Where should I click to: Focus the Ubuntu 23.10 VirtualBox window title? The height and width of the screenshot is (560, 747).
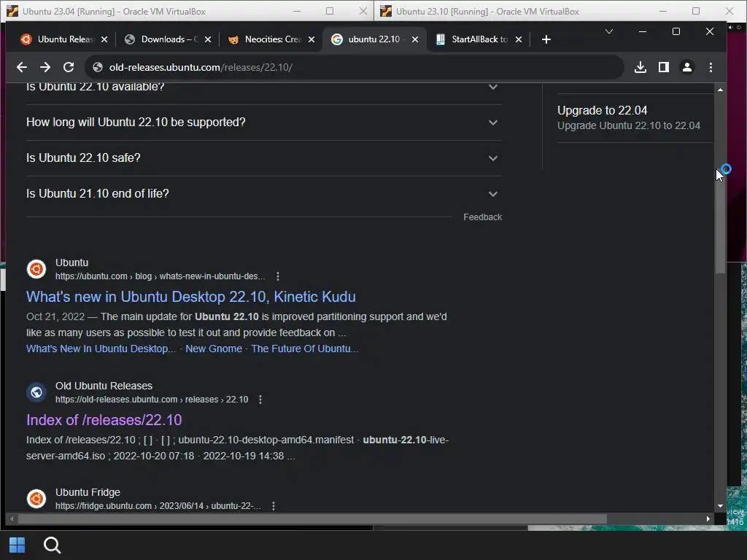click(487, 11)
